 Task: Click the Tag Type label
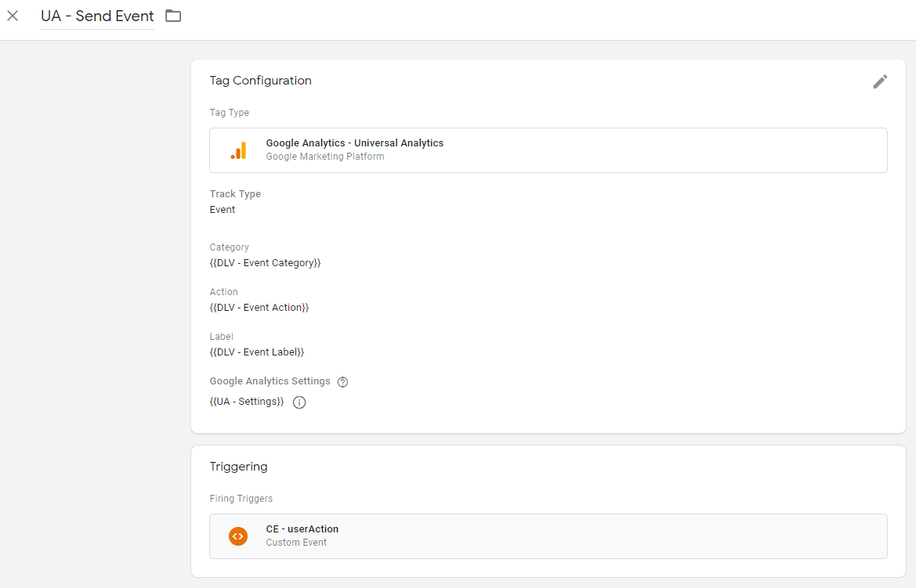pyautogui.click(x=230, y=113)
